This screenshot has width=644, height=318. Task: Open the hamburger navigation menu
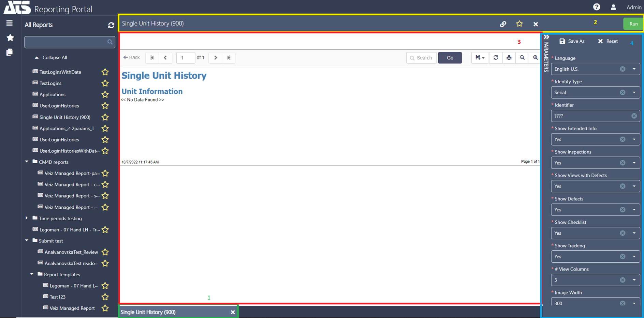(9, 23)
